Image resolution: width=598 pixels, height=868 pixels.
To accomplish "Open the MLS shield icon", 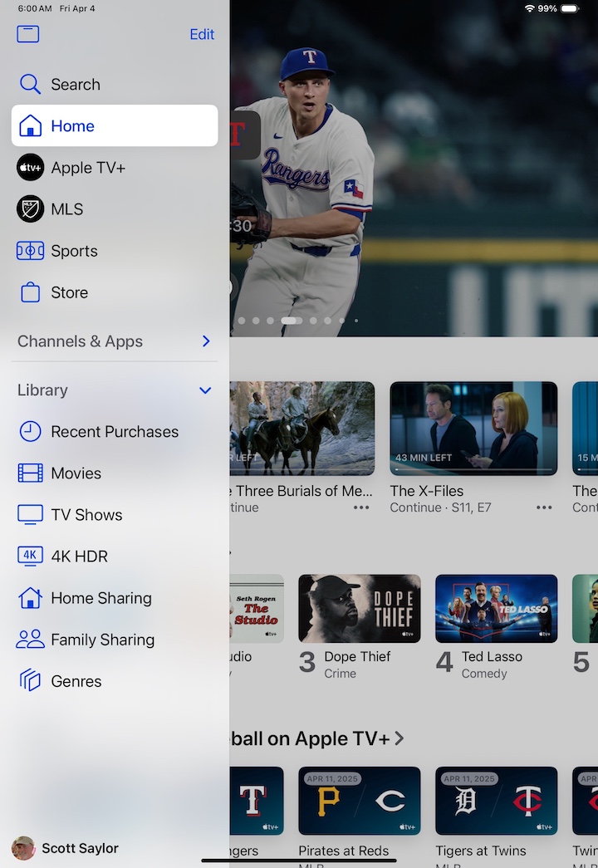I will 31,208.
